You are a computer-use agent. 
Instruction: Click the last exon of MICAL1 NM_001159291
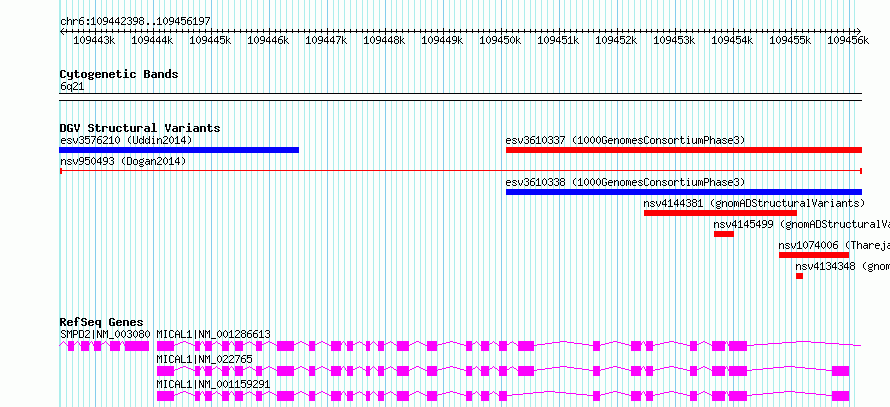click(x=841, y=396)
